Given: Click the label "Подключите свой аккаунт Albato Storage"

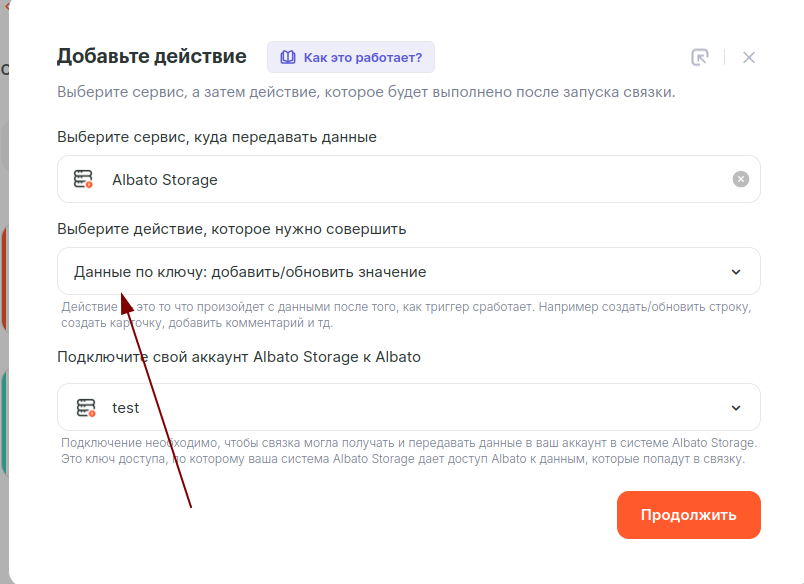Looking at the screenshot, I should point(239,357).
